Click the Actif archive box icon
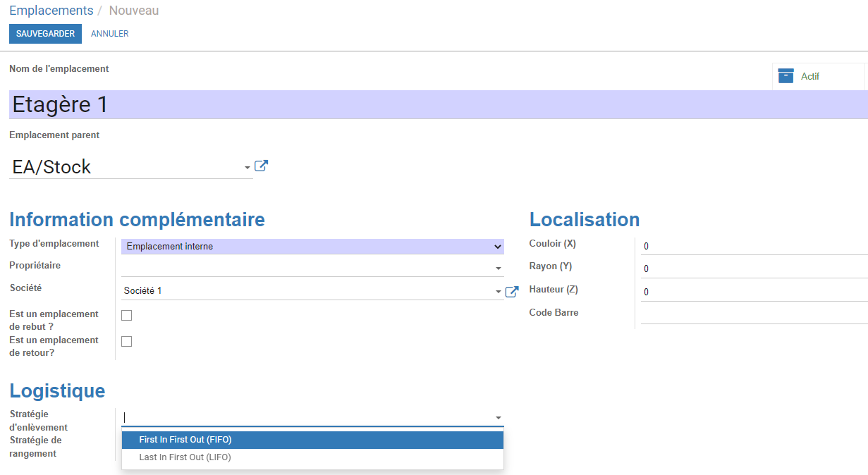 tap(786, 76)
